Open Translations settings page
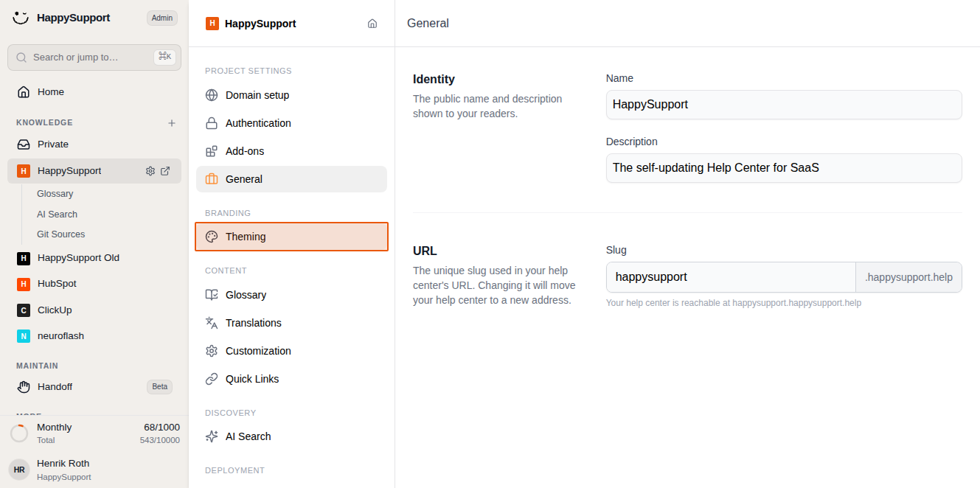 [291, 323]
